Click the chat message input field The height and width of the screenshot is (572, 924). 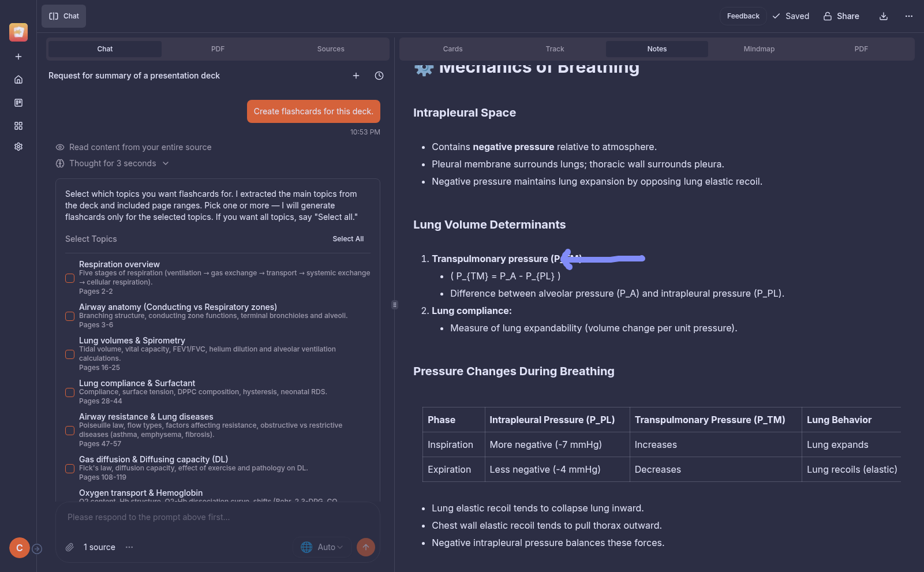[218, 517]
